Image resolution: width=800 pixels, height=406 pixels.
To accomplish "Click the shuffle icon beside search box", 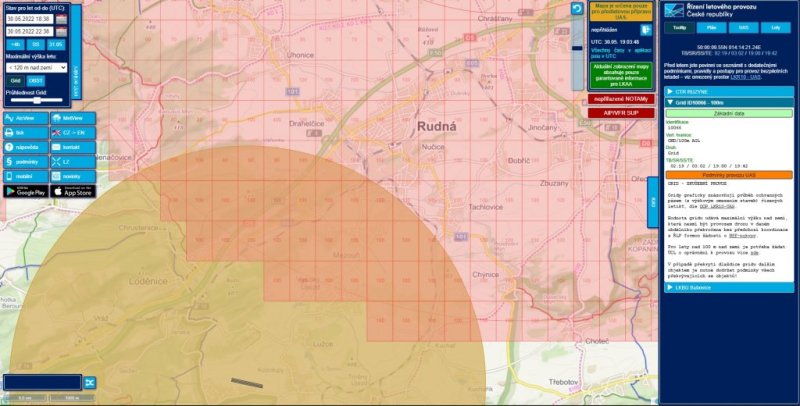I will tap(90, 382).
